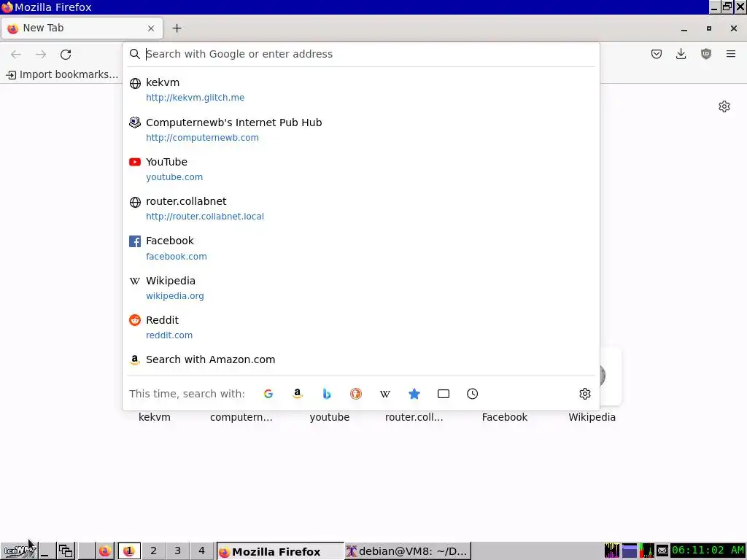Open the computern... top site label
This screenshot has width=747, height=560.
click(x=241, y=417)
